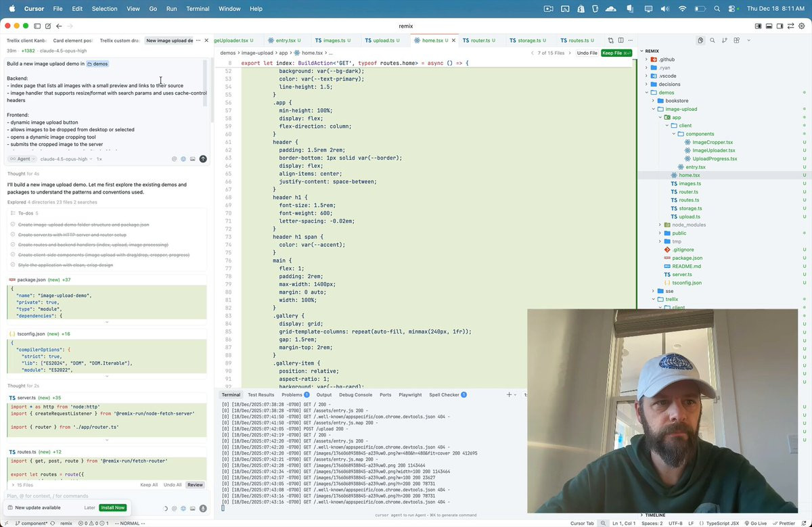The width and height of the screenshot is (812, 527).
Task: Toggle the secondary side bar layout button
Action: [x=781, y=26]
